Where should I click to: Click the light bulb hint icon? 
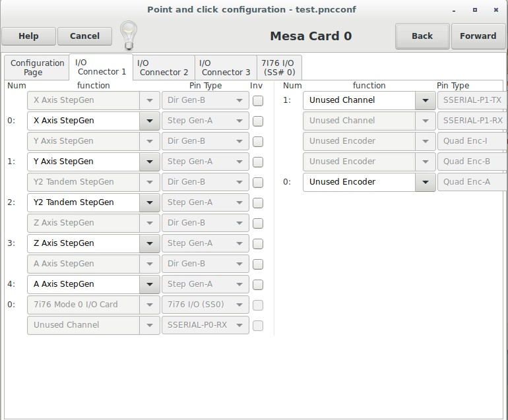click(129, 36)
